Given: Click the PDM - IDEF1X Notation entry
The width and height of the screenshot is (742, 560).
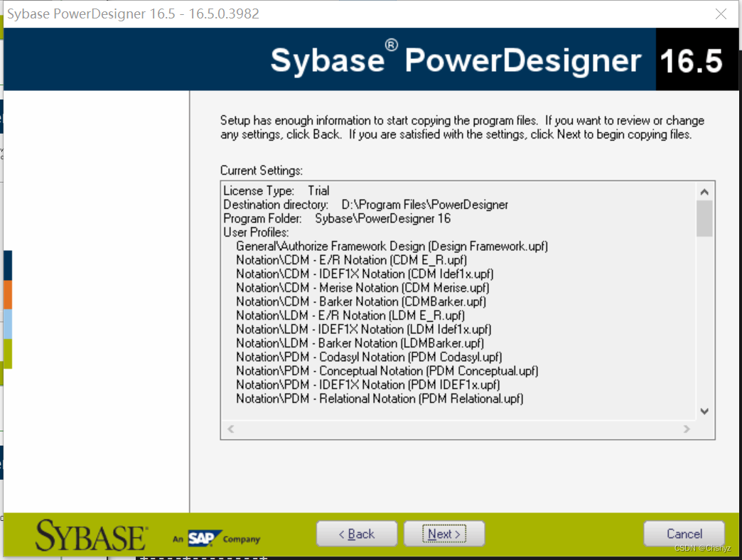Looking at the screenshot, I should pos(368,385).
